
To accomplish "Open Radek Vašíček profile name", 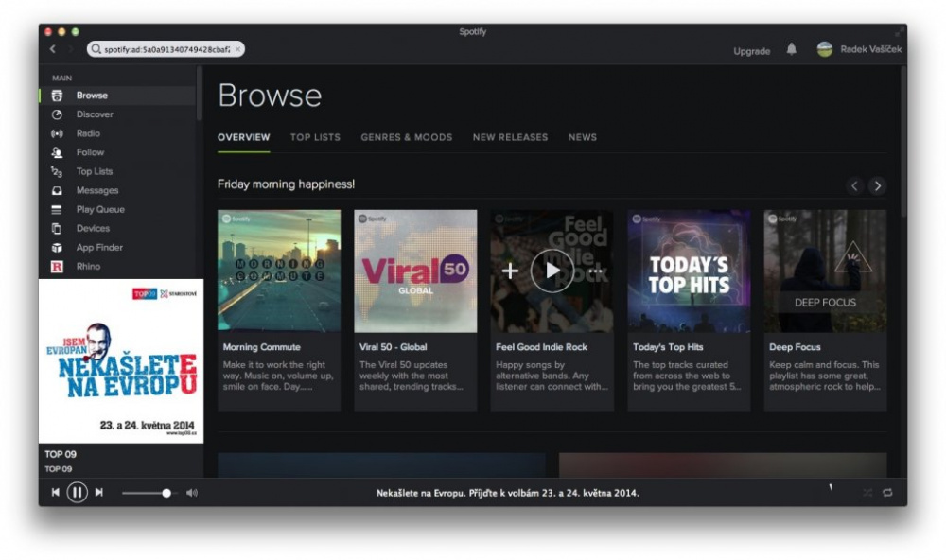I will pyautogui.click(x=870, y=49).
